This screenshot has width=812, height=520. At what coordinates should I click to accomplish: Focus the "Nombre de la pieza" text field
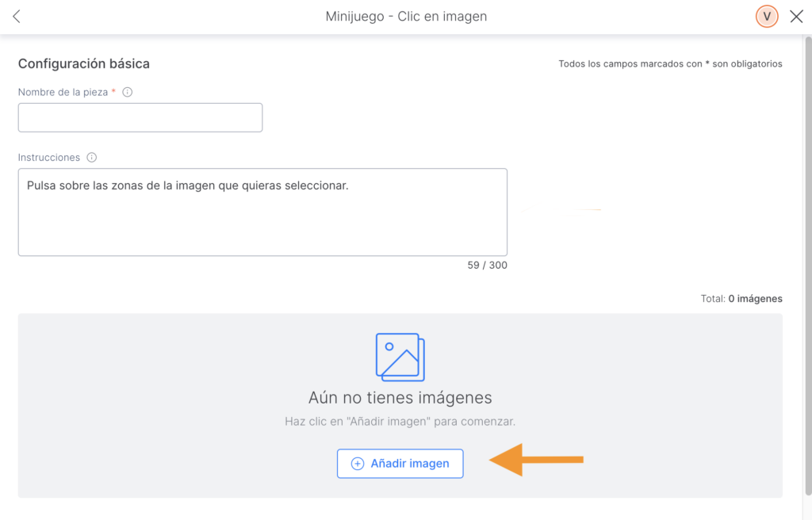(x=140, y=117)
